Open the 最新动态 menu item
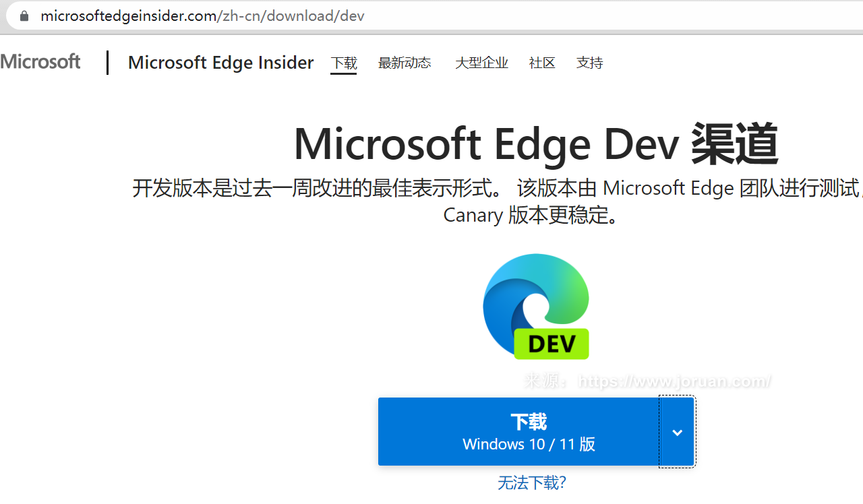 (405, 63)
